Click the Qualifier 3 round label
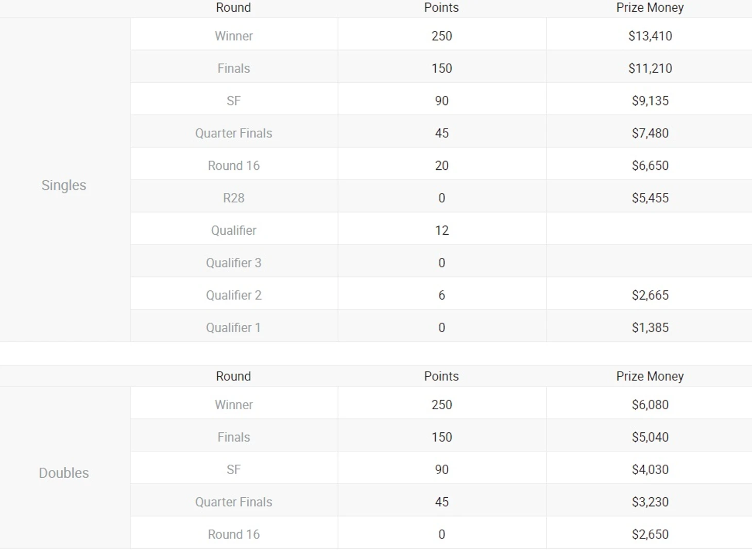 click(234, 263)
